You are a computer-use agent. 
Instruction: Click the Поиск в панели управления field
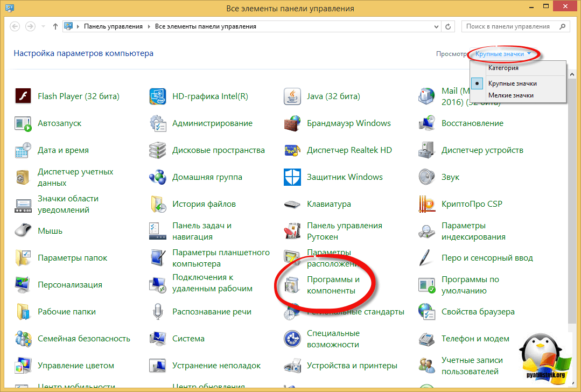pos(508,26)
